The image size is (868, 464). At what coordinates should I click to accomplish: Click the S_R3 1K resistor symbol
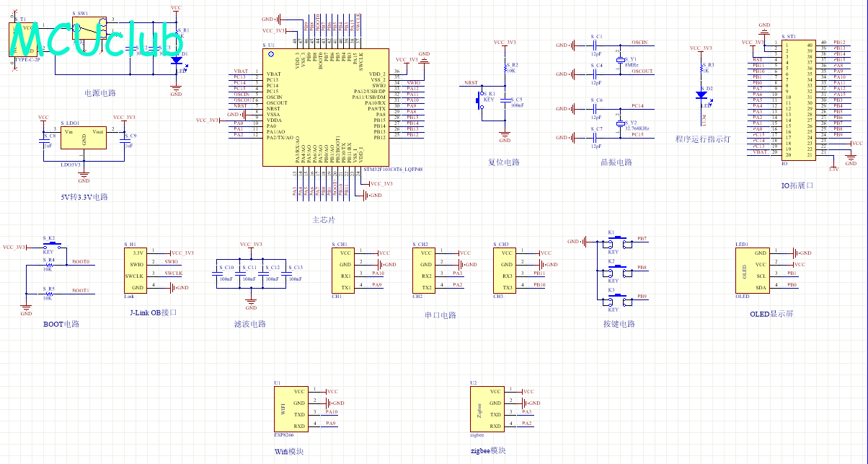click(x=701, y=69)
